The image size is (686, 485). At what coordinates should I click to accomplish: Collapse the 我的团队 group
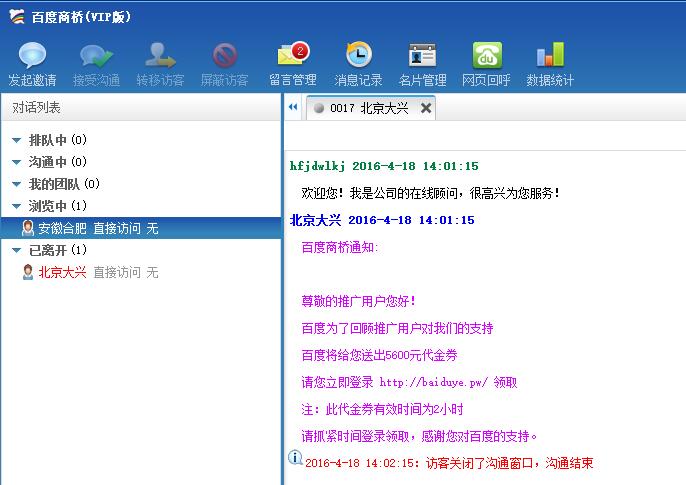17,184
